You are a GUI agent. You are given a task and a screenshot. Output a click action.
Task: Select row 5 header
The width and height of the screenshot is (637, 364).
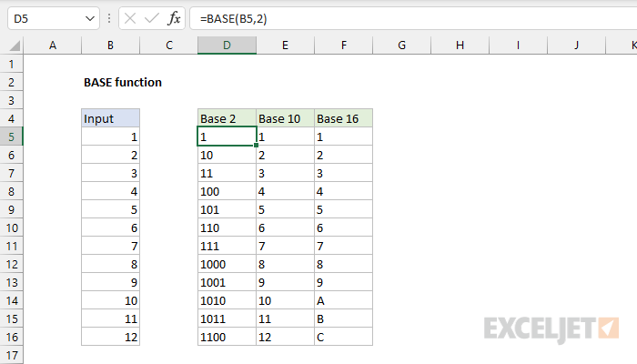click(x=11, y=136)
